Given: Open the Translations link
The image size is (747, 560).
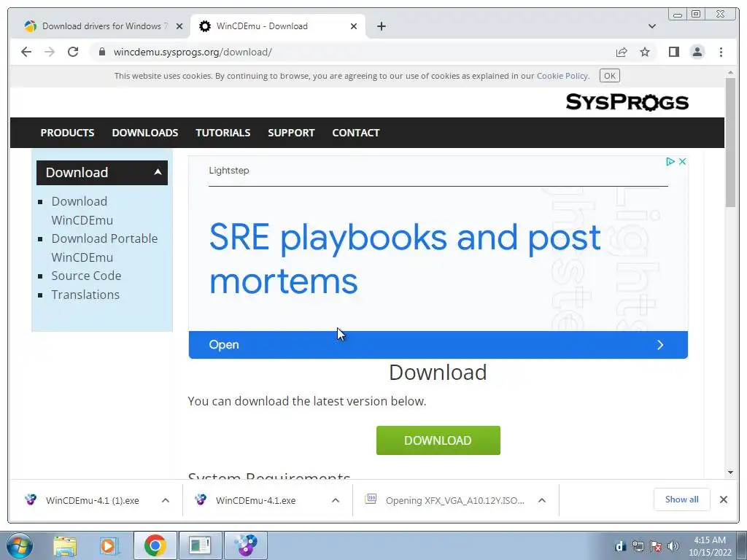Looking at the screenshot, I should pyautogui.click(x=85, y=295).
